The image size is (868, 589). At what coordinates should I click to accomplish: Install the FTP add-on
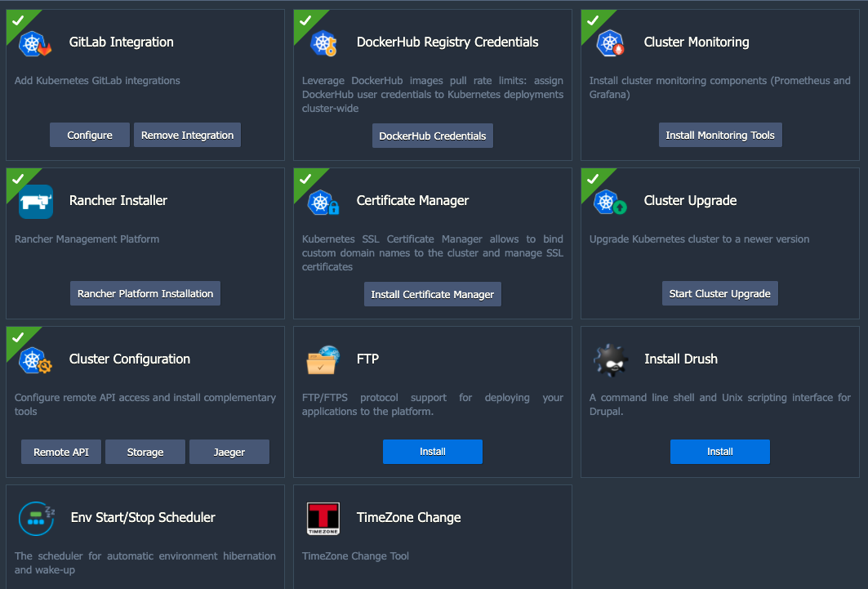[x=432, y=451]
